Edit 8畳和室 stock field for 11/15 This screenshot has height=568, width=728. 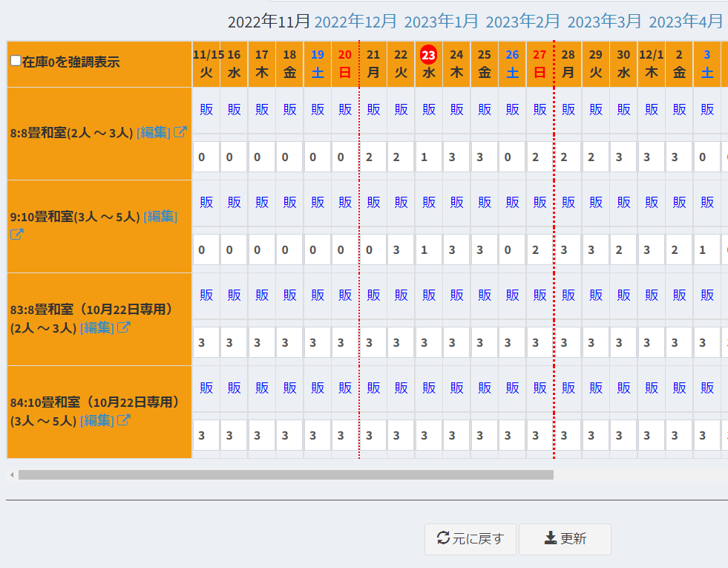(206, 157)
